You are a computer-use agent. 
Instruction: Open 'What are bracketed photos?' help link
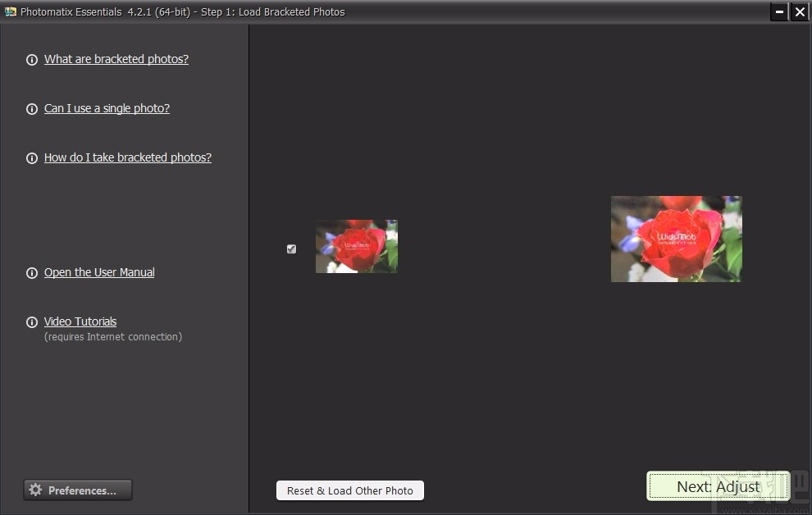tap(116, 59)
